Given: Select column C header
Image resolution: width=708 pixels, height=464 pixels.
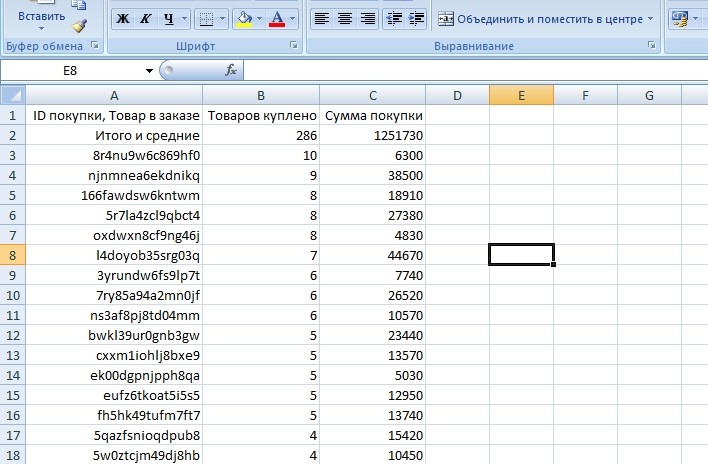Looking at the screenshot, I should point(373,95).
